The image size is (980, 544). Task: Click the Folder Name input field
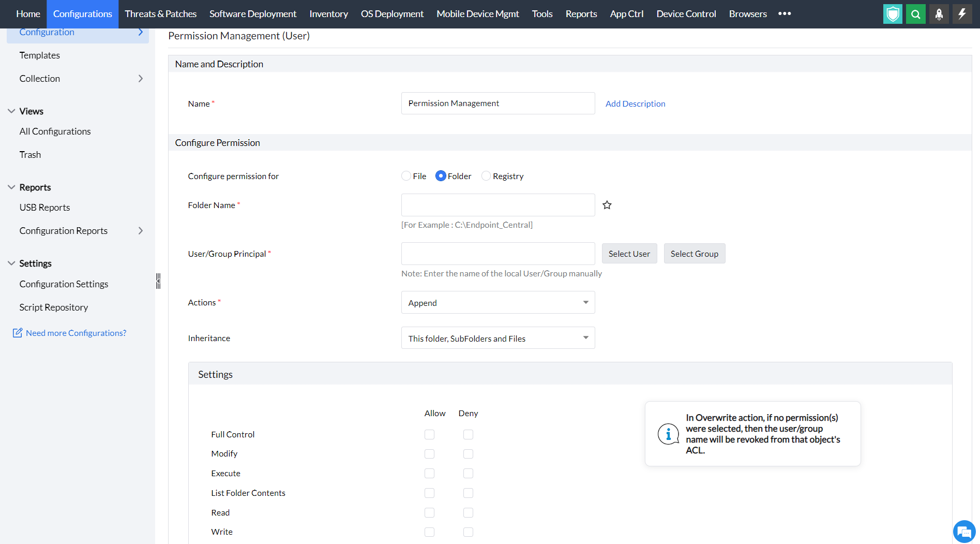click(x=498, y=205)
